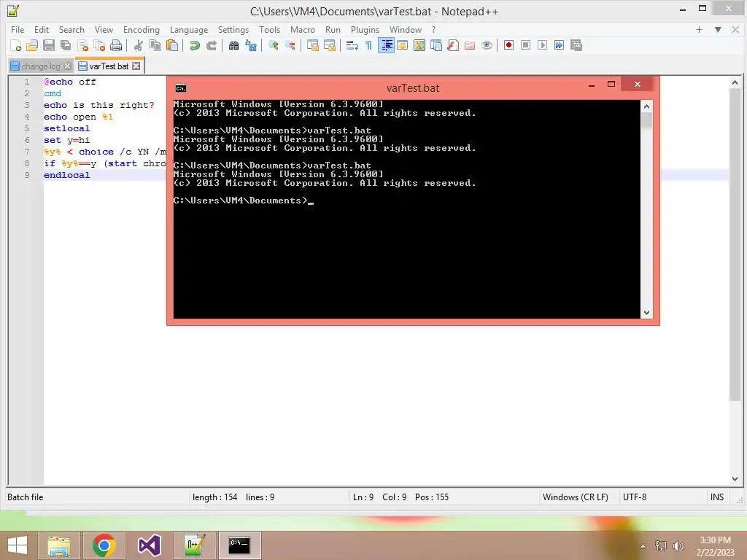Click the Print toolbar icon

coord(116,45)
